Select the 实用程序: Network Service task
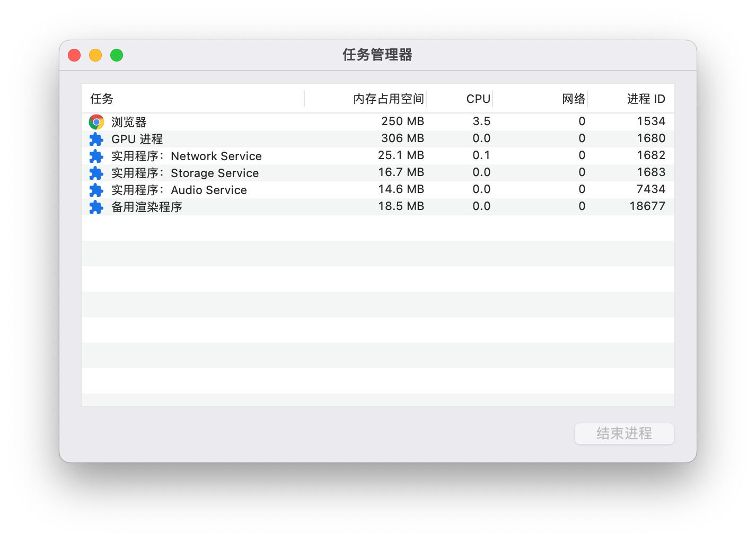Image resolution: width=756 pixels, height=541 pixels. [x=187, y=156]
